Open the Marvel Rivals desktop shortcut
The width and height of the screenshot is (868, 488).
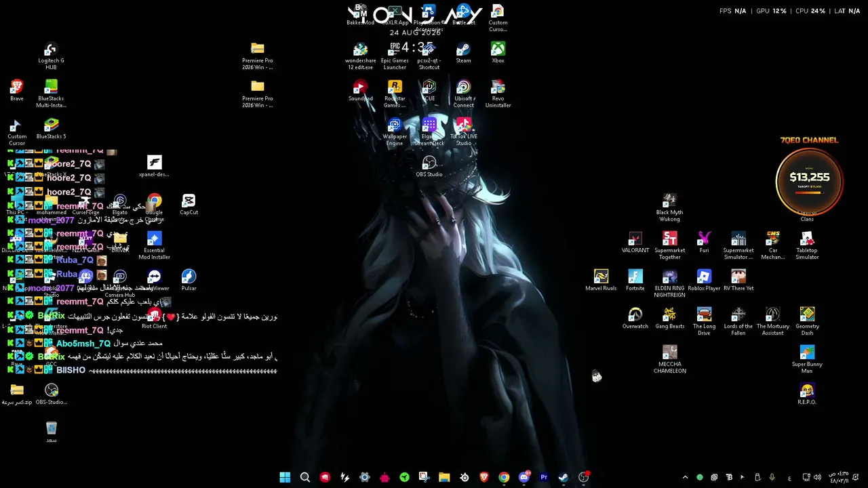pos(601,281)
